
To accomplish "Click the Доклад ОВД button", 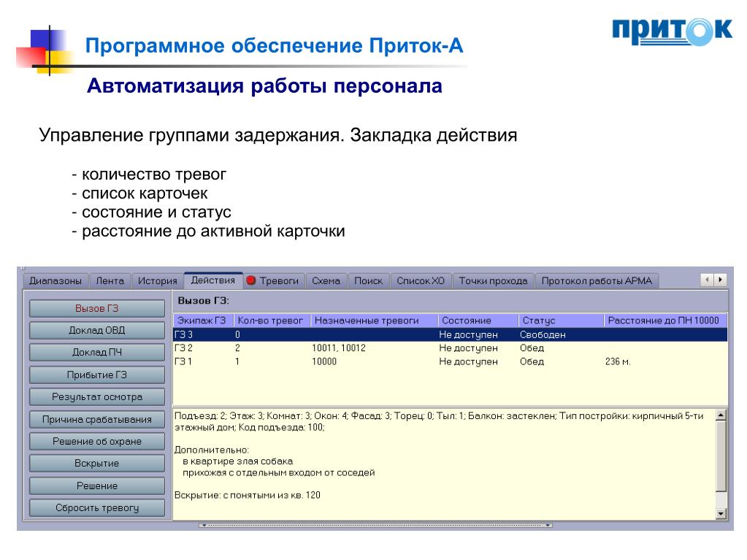I will click(x=96, y=330).
